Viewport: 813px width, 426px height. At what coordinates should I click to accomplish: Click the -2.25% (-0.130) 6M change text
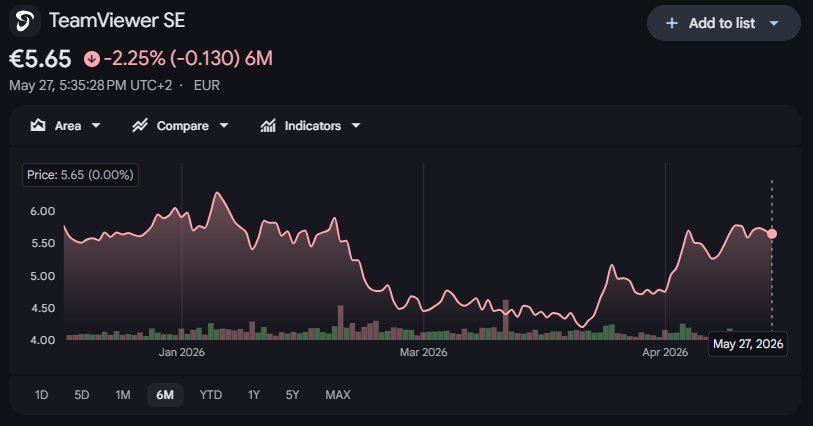[x=188, y=59]
